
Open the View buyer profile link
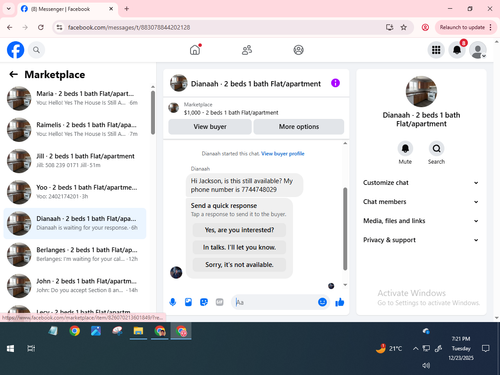coord(283,154)
